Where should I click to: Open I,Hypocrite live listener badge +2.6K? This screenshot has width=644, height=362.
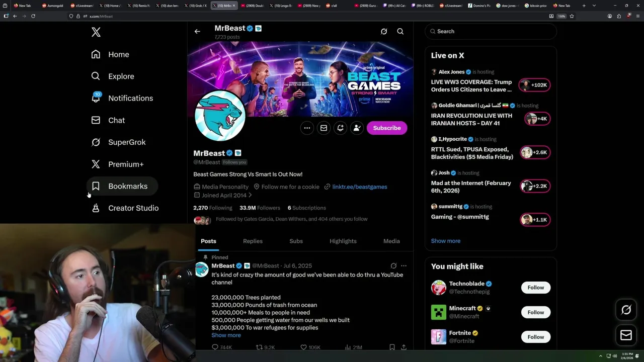(x=535, y=152)
